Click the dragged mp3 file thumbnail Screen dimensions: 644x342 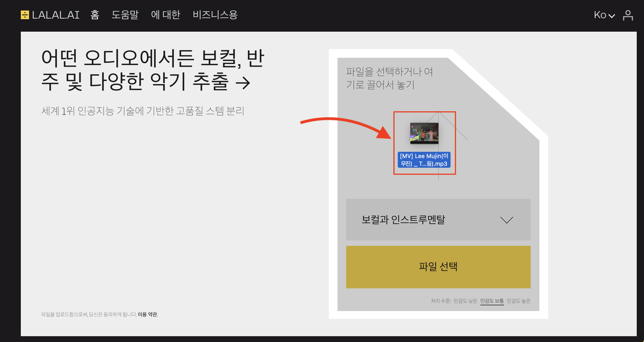(424, 133)
